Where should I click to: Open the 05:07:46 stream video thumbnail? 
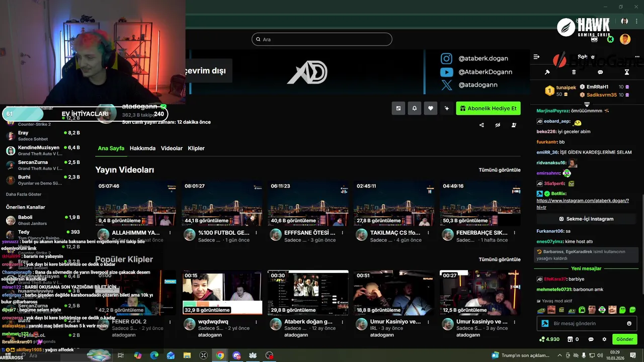coord(136,204)
